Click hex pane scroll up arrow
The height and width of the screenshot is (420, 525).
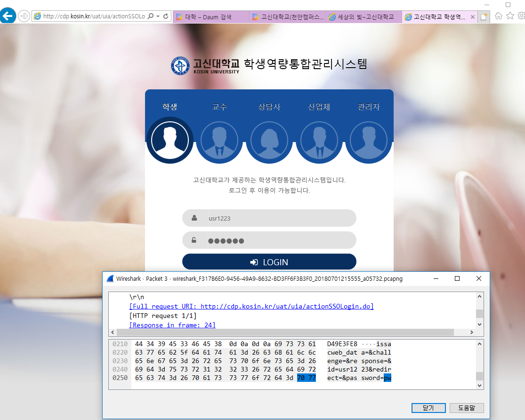click(x=479, y=344)
